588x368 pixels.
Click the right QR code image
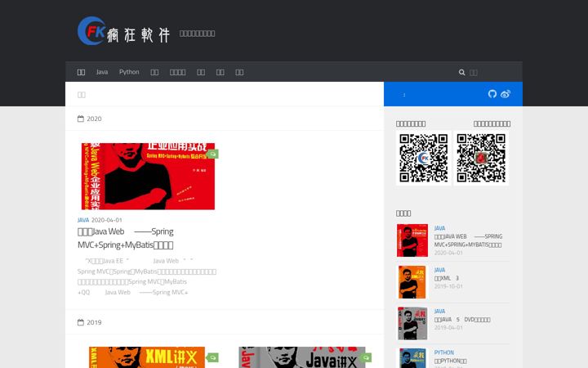pos(481,158)
